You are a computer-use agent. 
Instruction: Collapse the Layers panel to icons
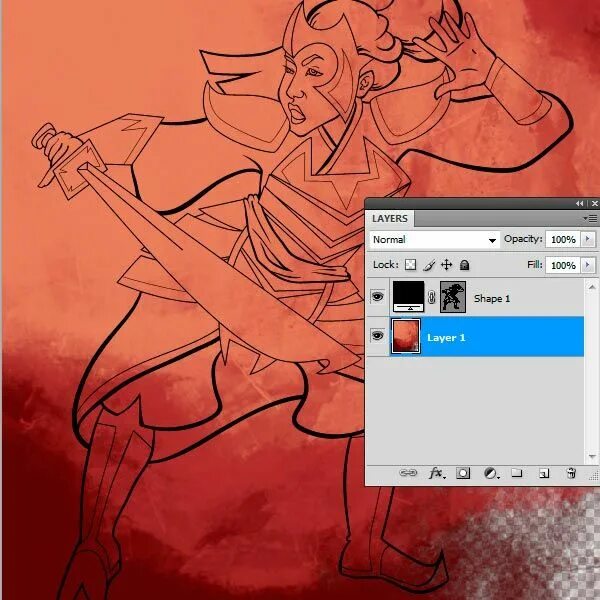[x=579, y=204]
